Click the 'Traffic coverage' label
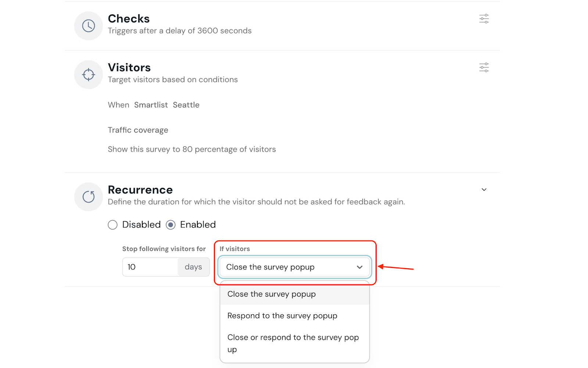588x368 pixels. pos(138,130)
